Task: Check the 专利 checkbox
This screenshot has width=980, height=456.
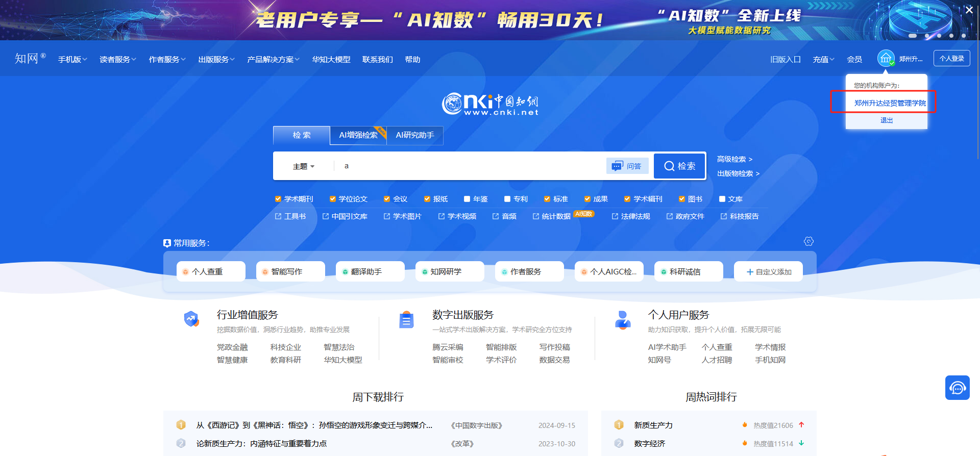Action: click(507, 199)
